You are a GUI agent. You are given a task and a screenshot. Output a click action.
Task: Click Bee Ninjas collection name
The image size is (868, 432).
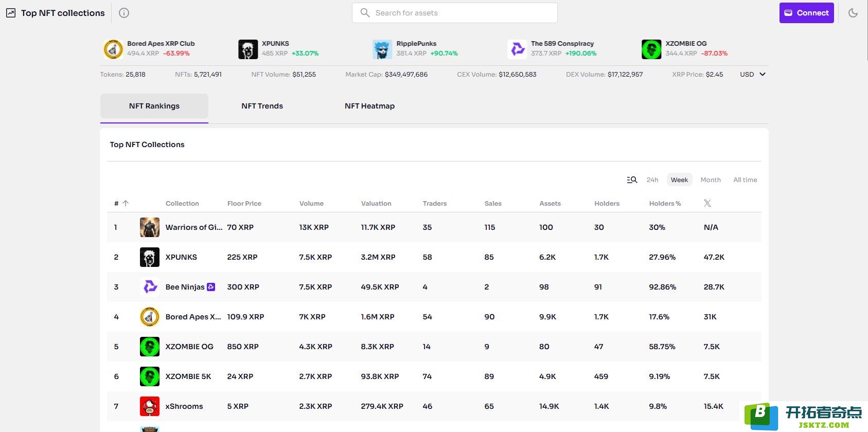pyautogui.click(x=185, y=287)
